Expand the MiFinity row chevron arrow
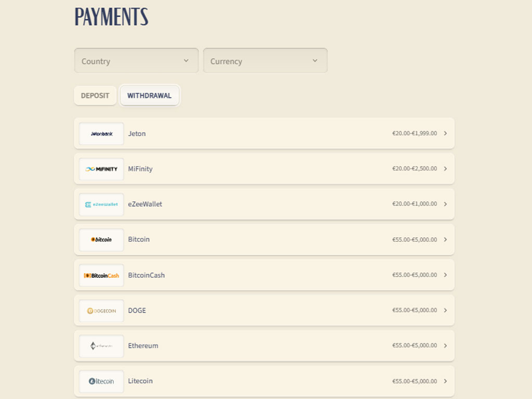The width and height of the screenshot is (532, 399). (445, 169)
